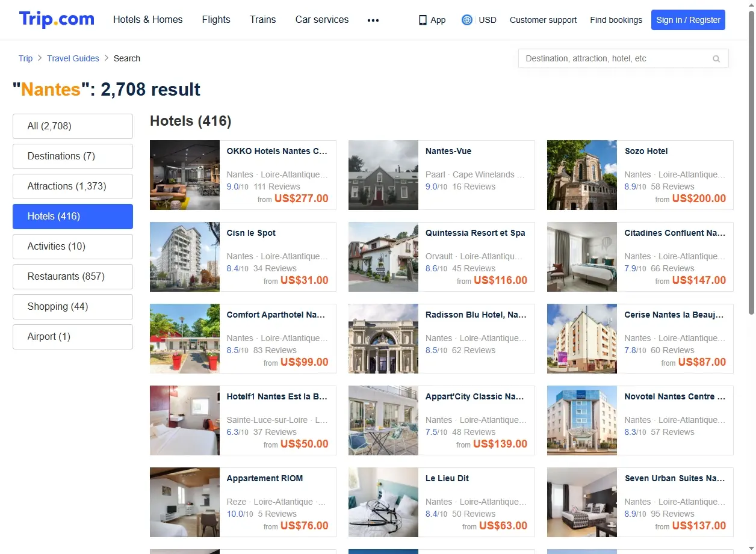Viewport: 756px width, 554px height.
Task: Select the Restaurants (857) filter
Action: point(73,277)
